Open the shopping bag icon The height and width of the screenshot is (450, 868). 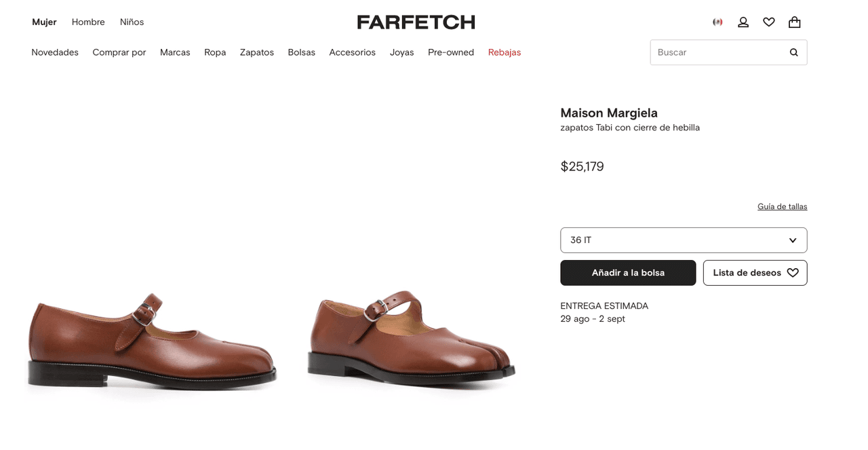795,22
